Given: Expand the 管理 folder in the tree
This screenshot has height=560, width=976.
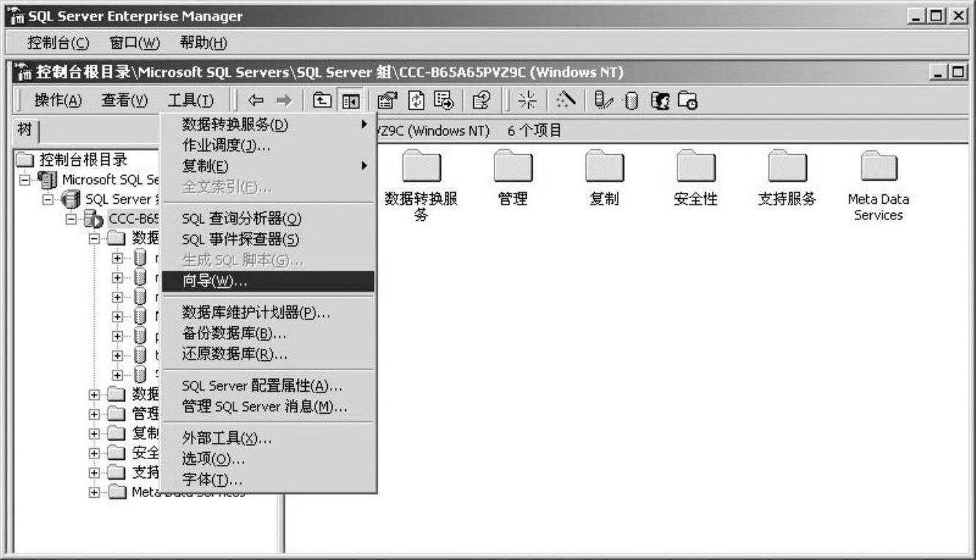Looking at the screenshot, I should click(x=94, y=414).
